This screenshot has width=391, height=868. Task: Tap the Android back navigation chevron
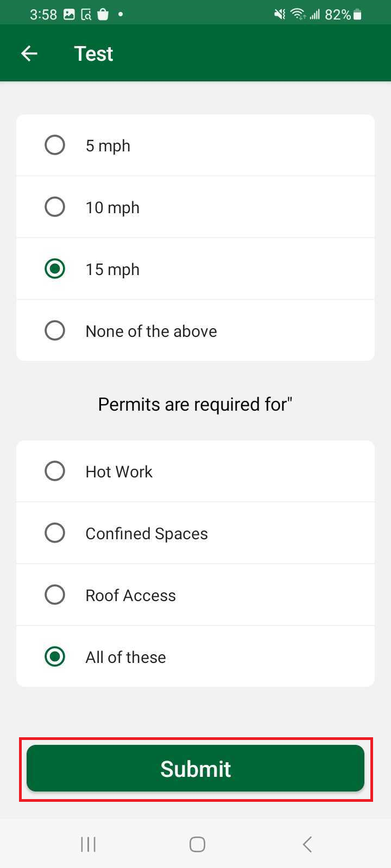coord(307,844)
